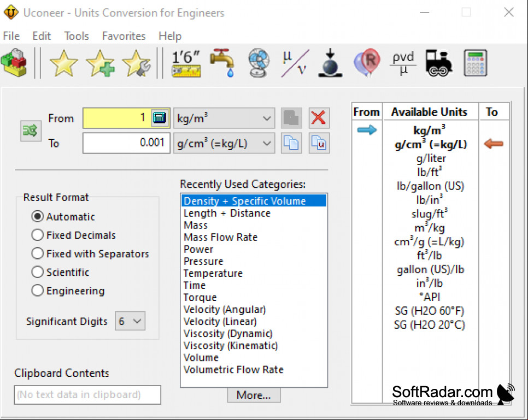Open the μ/ν viscosity conversion tool
Viewport: 528px width, 420px height.
pyautogui.click(x=295, y=63)
